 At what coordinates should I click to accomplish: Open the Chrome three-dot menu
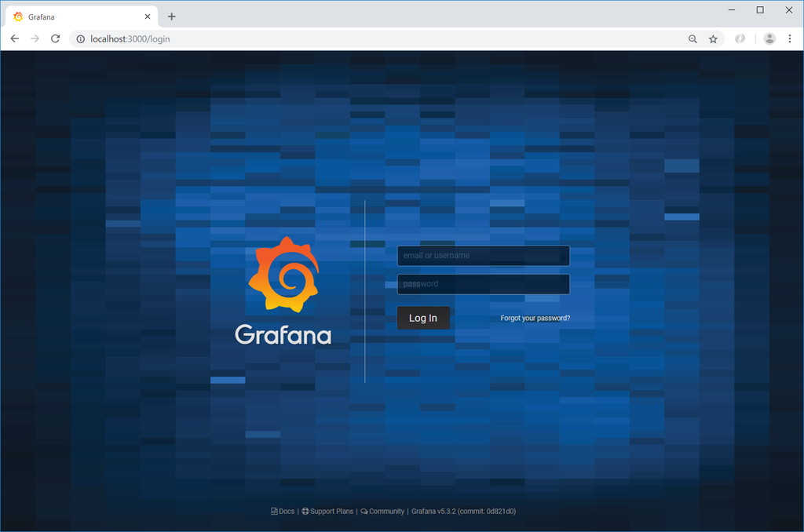point(790,39)
